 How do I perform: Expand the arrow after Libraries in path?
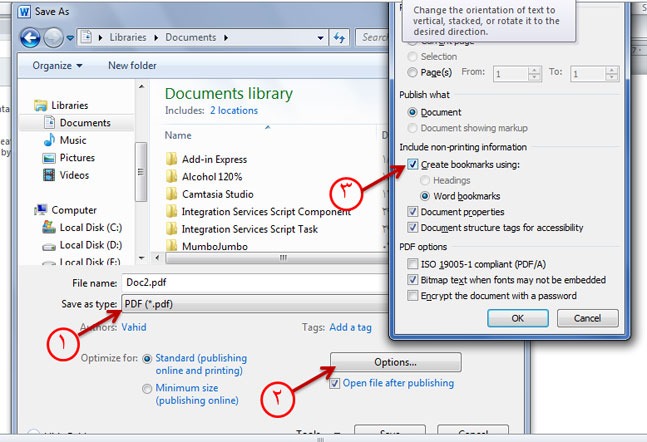[156, 38]
